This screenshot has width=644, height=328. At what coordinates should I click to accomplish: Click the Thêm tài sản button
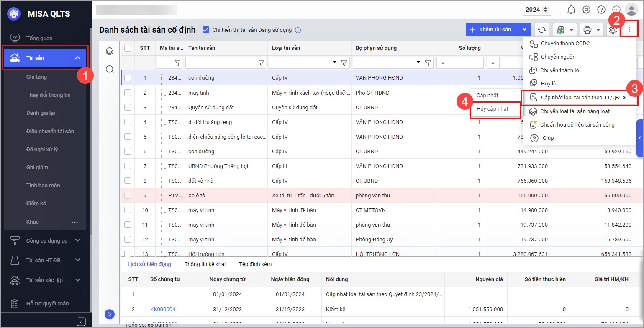click(491, 30)
